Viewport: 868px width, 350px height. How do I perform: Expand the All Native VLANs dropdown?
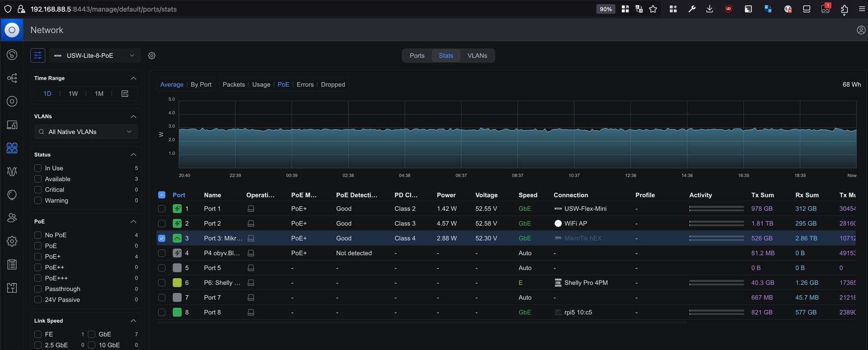pos(85,132)
